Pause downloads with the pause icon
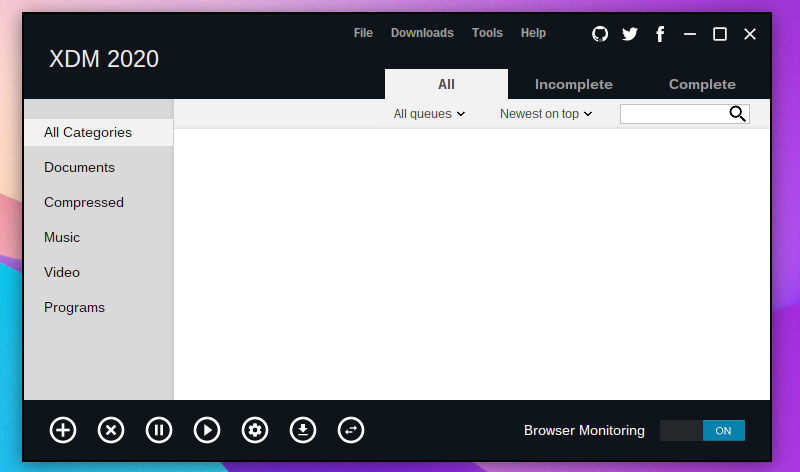The height and width of the screenshot is (472, 800). [x=159, y=430]
